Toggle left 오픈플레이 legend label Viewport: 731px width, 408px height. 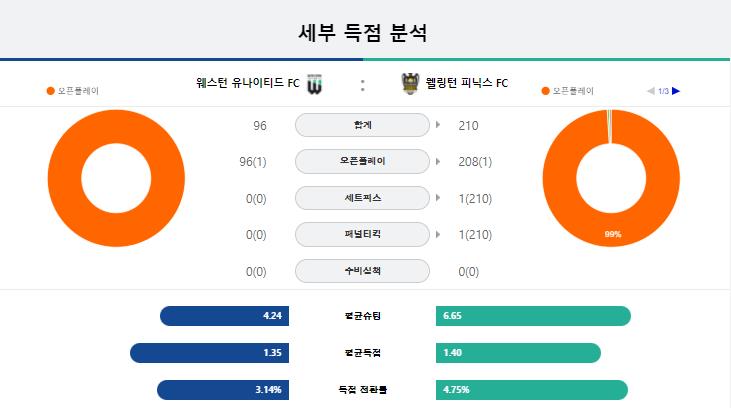click(x=78, y=91)
